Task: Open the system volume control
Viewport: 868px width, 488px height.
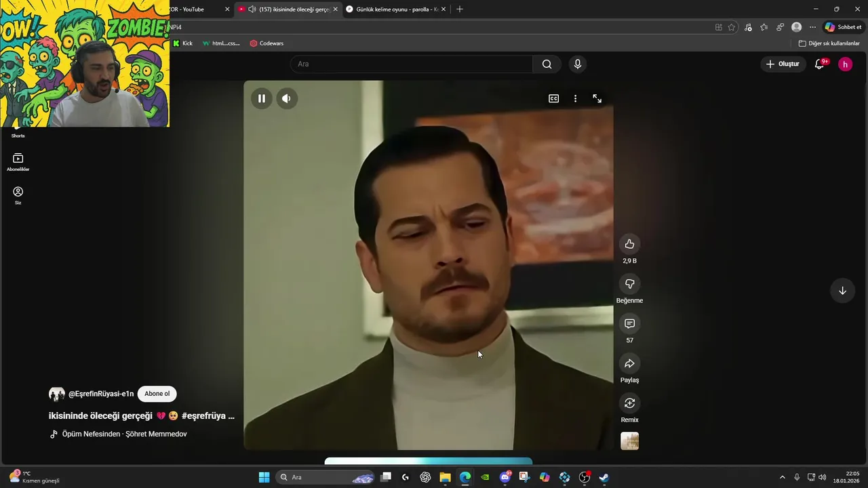Action: click(823, 477)
